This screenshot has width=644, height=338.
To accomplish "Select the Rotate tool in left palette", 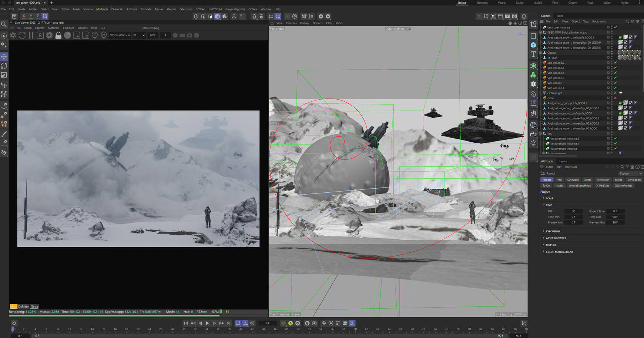I will pyautogui.click(x=4, y=66).
